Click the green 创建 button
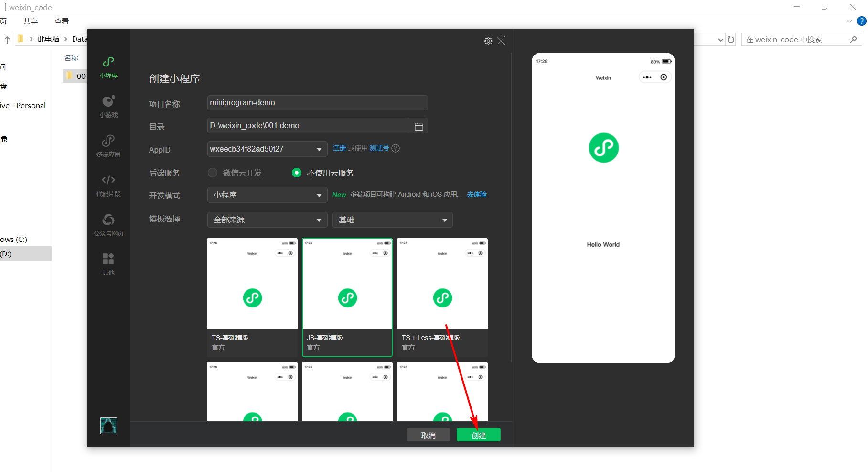The height and width of the screenshot is (472, 868). pyautogui.click(x=479, y=435)
